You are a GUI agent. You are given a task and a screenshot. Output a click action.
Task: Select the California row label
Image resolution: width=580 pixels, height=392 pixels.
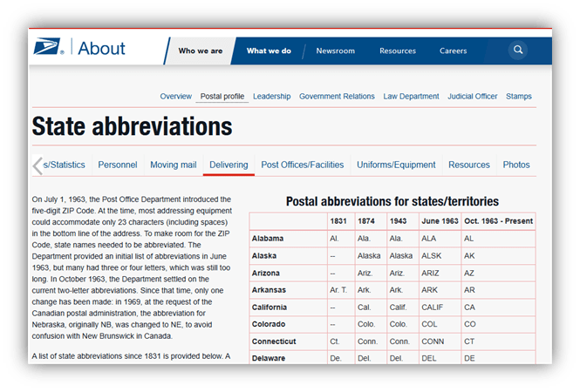(270, 308)
